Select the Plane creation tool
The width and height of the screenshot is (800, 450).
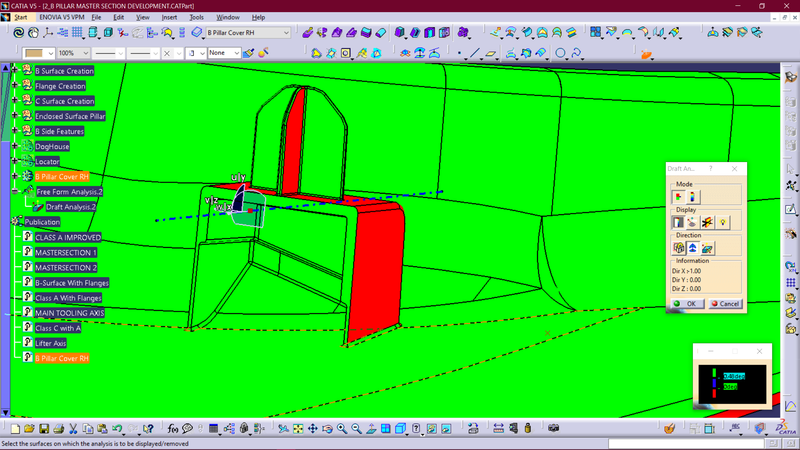click(x=490, y=53)
